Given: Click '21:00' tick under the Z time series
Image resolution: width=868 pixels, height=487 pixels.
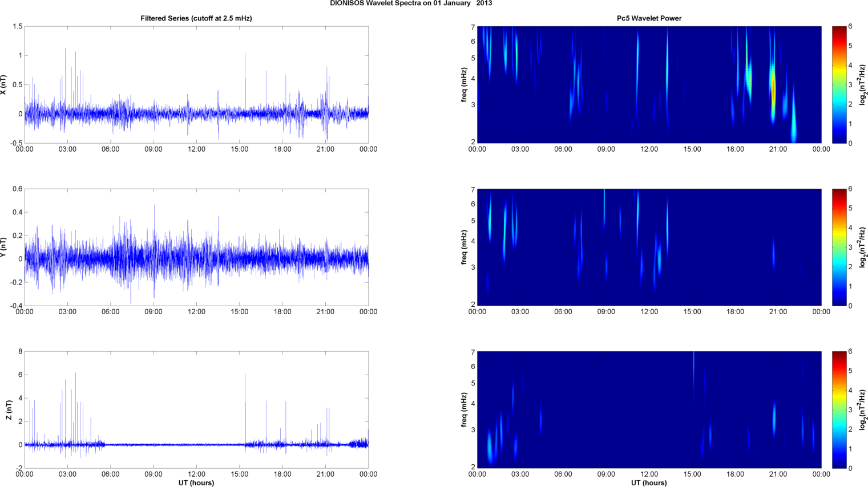Looking at the screenshot, I should (325, 474).
